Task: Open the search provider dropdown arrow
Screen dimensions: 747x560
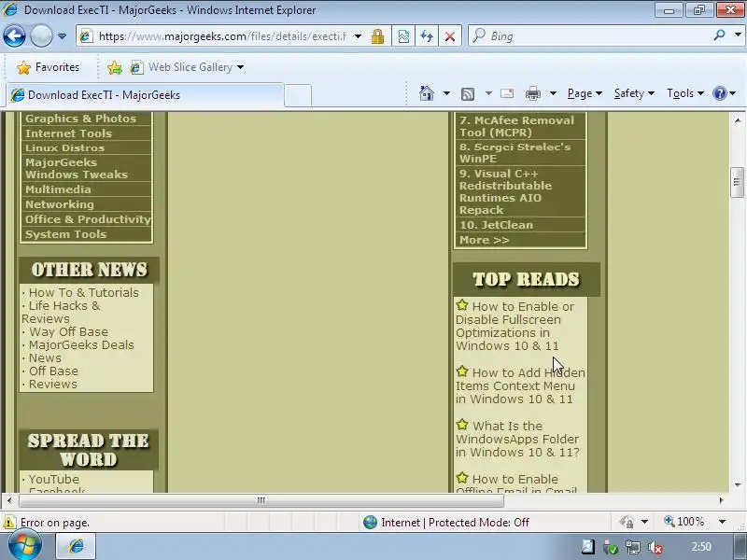Action: [x=738, y=35]
